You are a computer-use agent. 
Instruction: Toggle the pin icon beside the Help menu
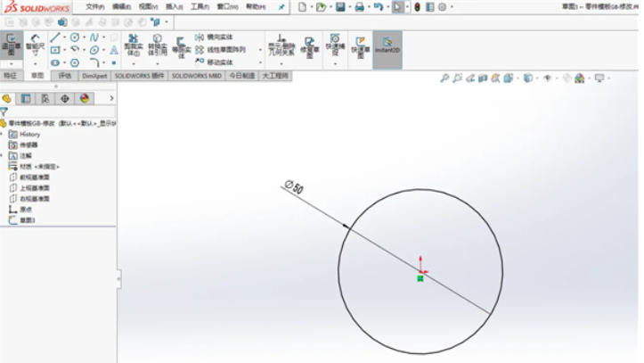[x=281, y=6]
